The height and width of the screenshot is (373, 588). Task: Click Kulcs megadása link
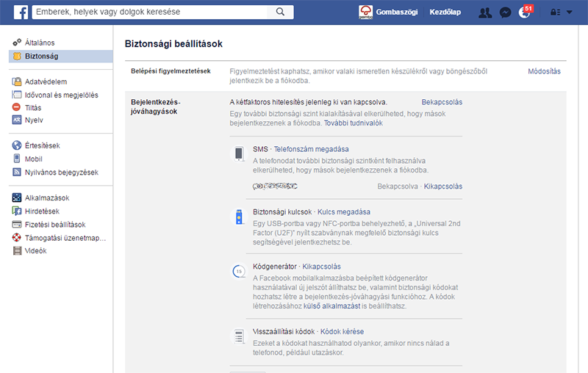[344, 211]
